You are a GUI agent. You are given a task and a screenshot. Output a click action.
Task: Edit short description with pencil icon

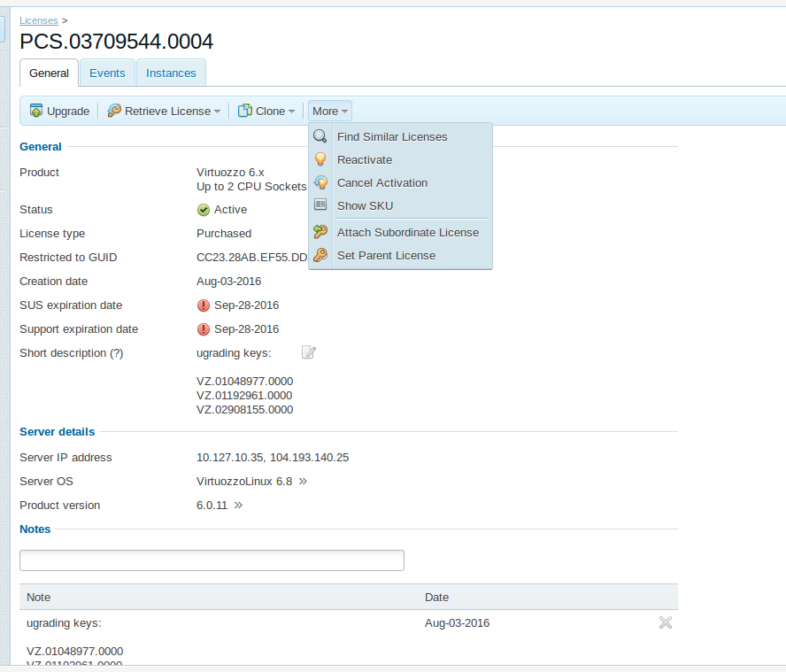308,352
